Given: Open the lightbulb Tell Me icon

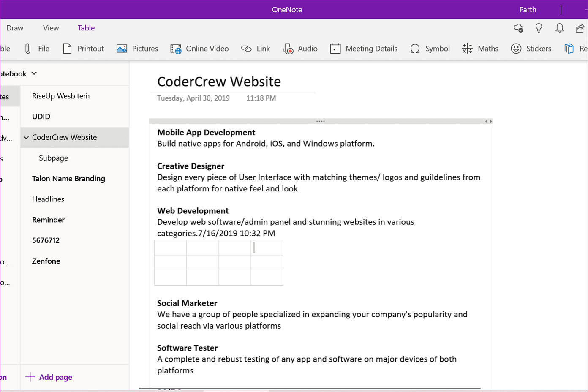Looking at the screenshot, I should pos(539,28).
